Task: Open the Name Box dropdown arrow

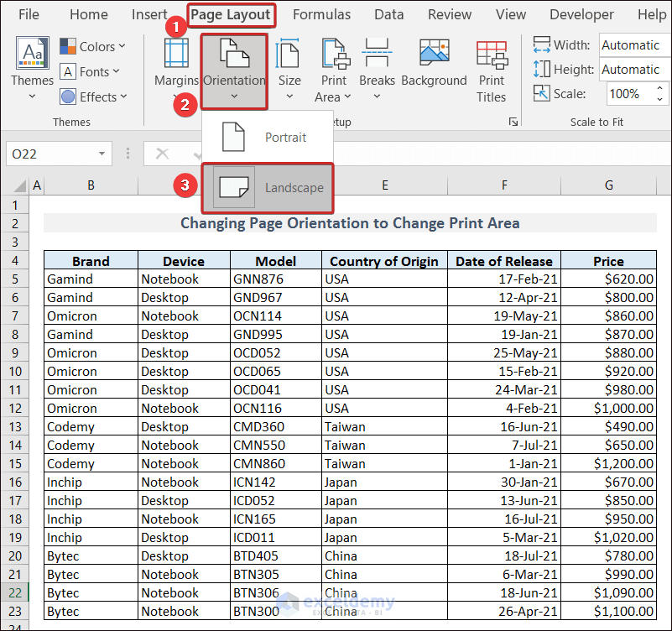Action: click(102, 154)
